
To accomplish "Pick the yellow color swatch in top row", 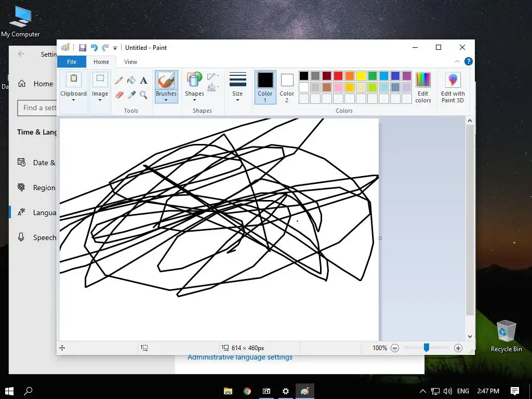I will [x=361, y=76].
